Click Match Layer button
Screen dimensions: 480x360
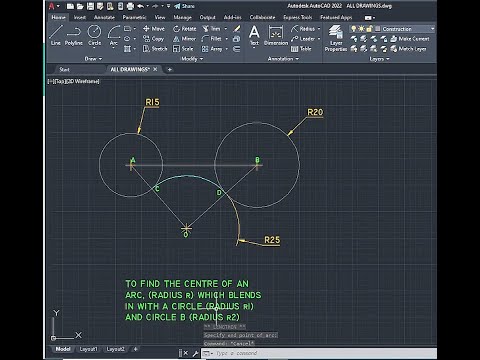point(408,49)
